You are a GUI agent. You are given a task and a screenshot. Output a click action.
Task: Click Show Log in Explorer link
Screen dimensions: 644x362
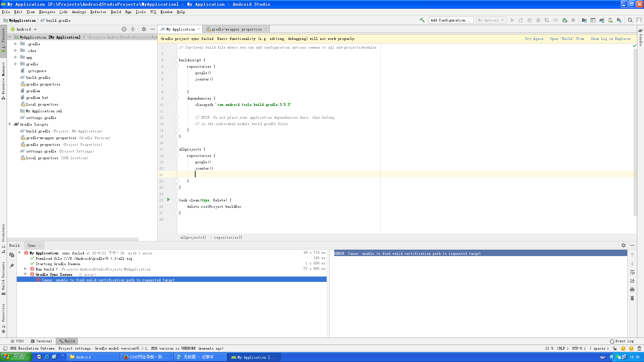(x=611, y=39)
